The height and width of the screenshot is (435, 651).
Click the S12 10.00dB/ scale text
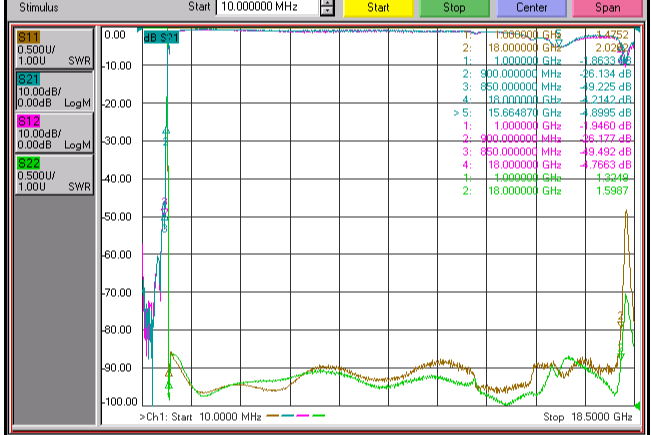[x=39, y=134]
